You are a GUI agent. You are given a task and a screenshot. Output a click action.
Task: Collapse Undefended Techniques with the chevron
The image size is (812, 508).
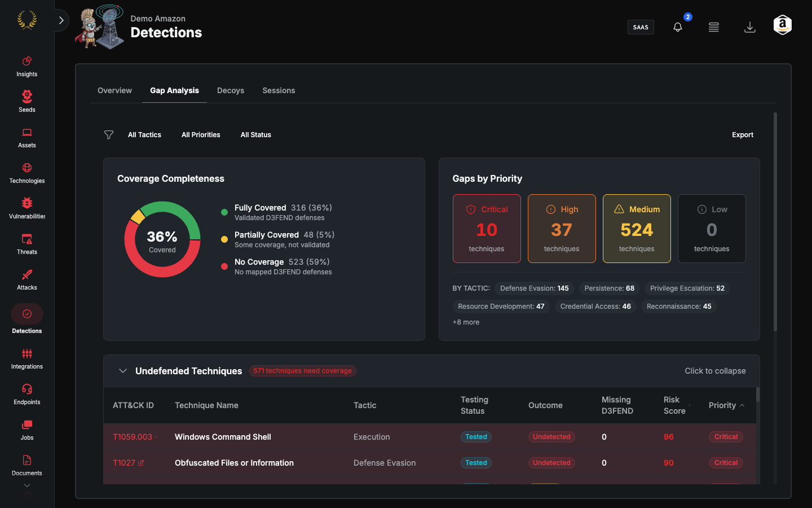(123, 371)
